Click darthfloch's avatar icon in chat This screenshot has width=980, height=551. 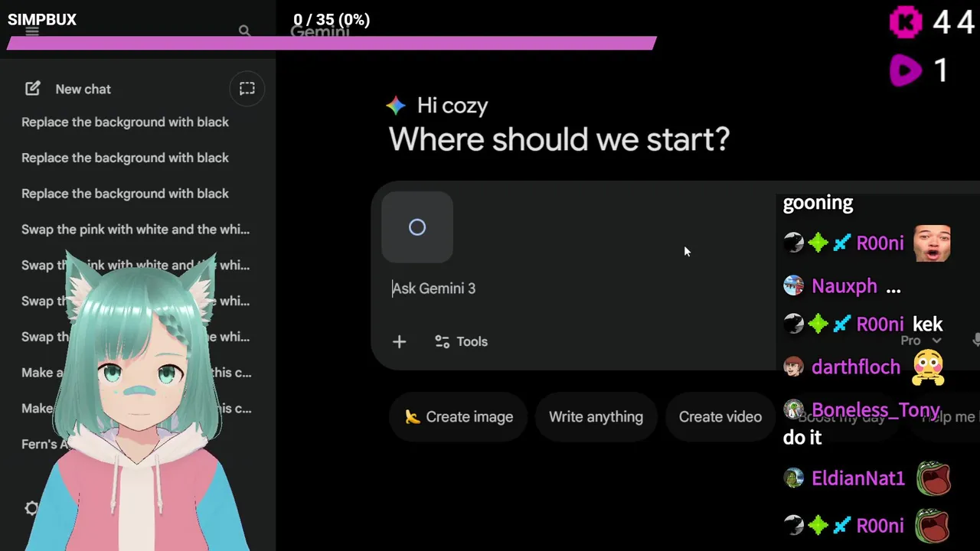click(794, 367)
